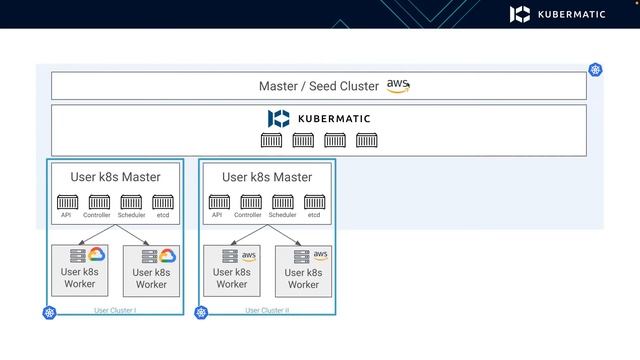640x360 pixels.
Task: Click API container icon in User Cluster I
Action: (x=68, y=202)
